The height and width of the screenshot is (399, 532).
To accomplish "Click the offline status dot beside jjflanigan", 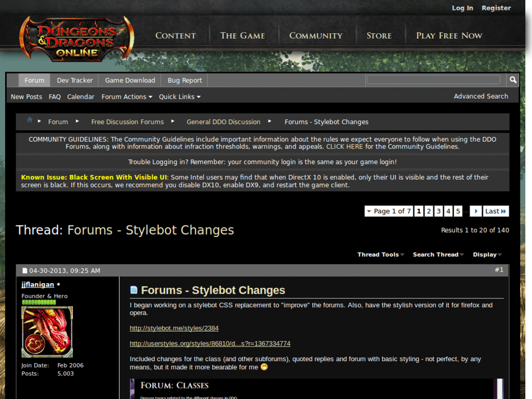I will click(58, 284).
